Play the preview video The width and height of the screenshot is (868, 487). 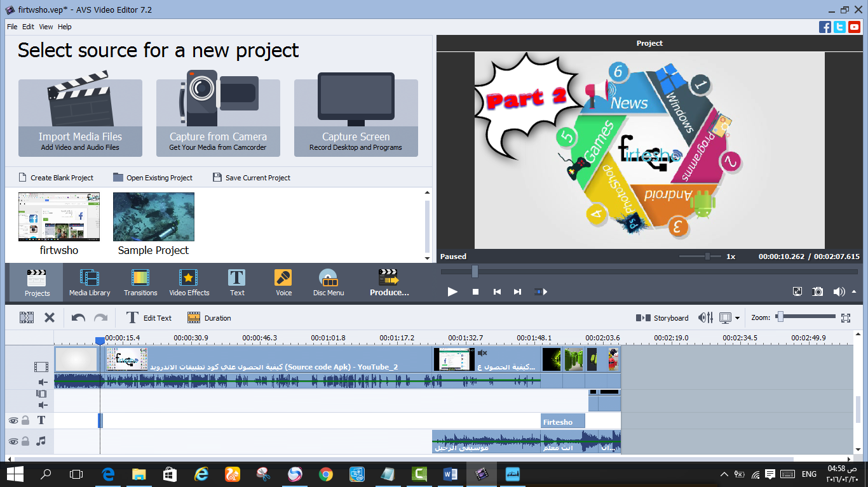tap(452, 291)
